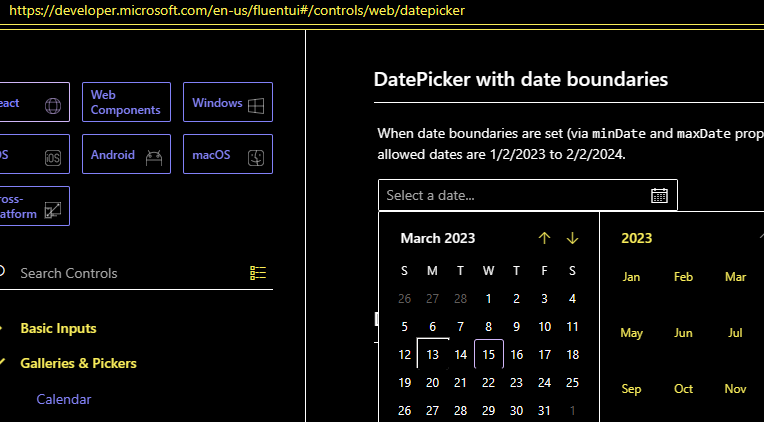Click greyed-out February 27 date
Viewport: 764px width, 422px height.
pos(432,299)
